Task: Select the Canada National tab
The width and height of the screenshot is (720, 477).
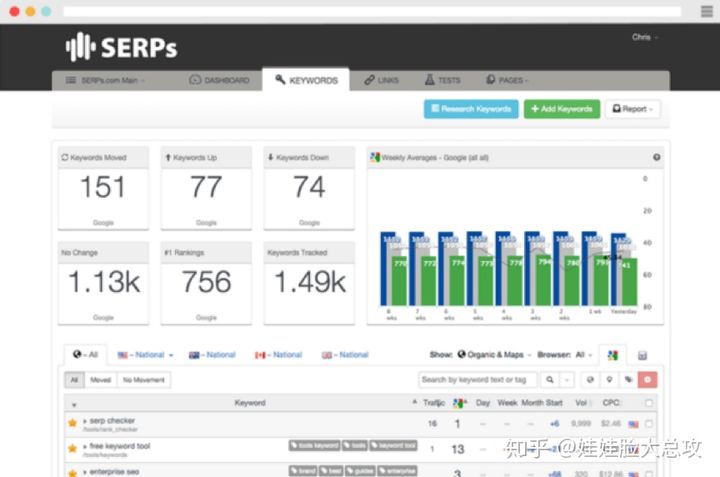Action: [278, 355]
